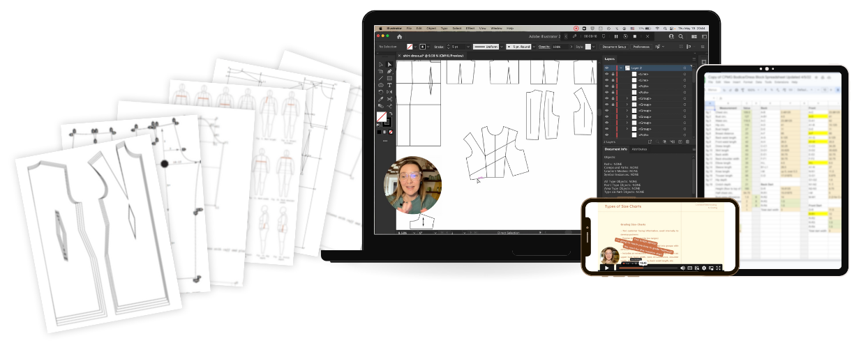The image size is (868, 345).
Task: Select the Reflect tool
Action: 389,92
